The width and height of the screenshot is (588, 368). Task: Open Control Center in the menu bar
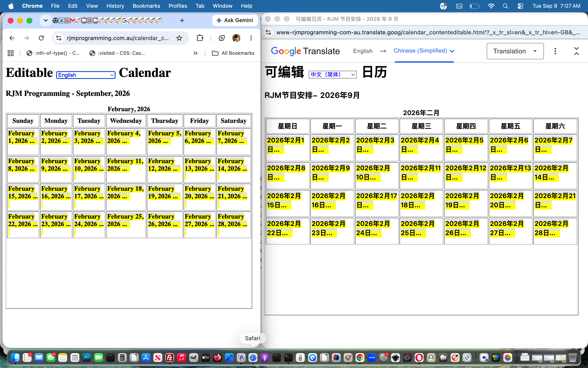tap(520, 6)
